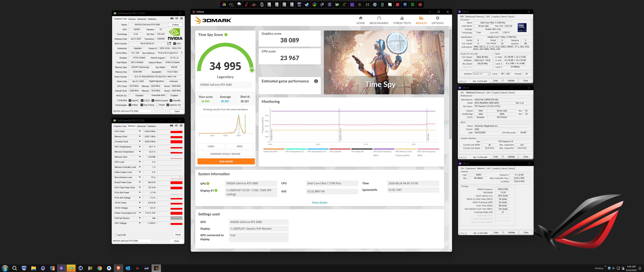Viewport: 644px width, 272px height.
Task: Toggle the DirectCompute checkbox
Action: (x=153, y=101)
